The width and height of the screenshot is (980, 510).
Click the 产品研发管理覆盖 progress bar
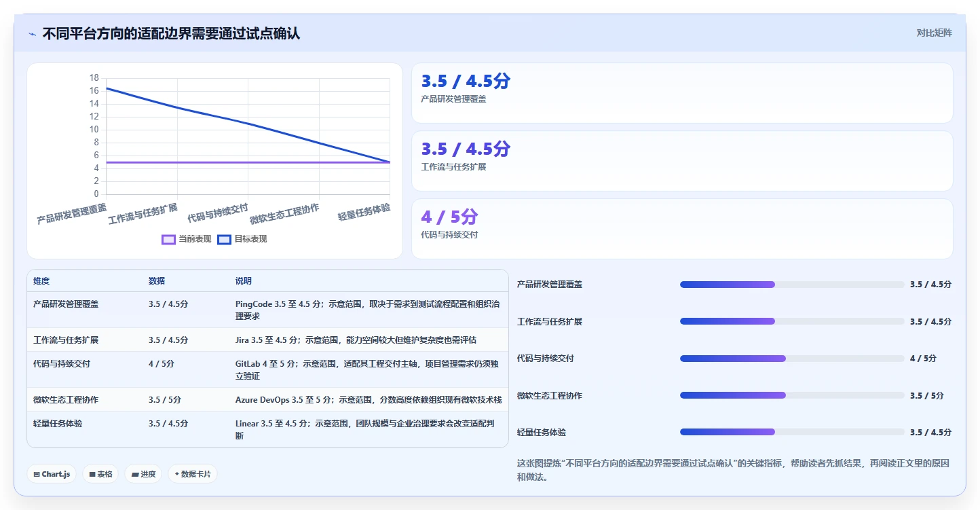pyautogui.click(x=792, y=285)
